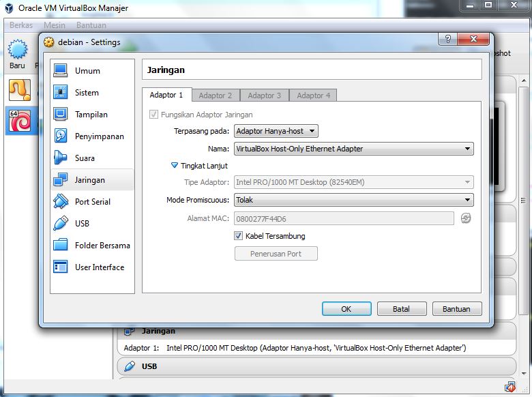Switch to the Adaptor 2 tab
The width and height of the screenshot is (532, 397).
pyautogui.click(x=216, y=95)
